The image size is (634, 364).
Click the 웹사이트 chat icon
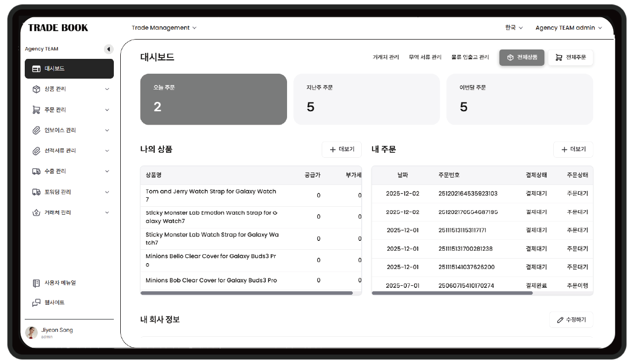(36, 303)
